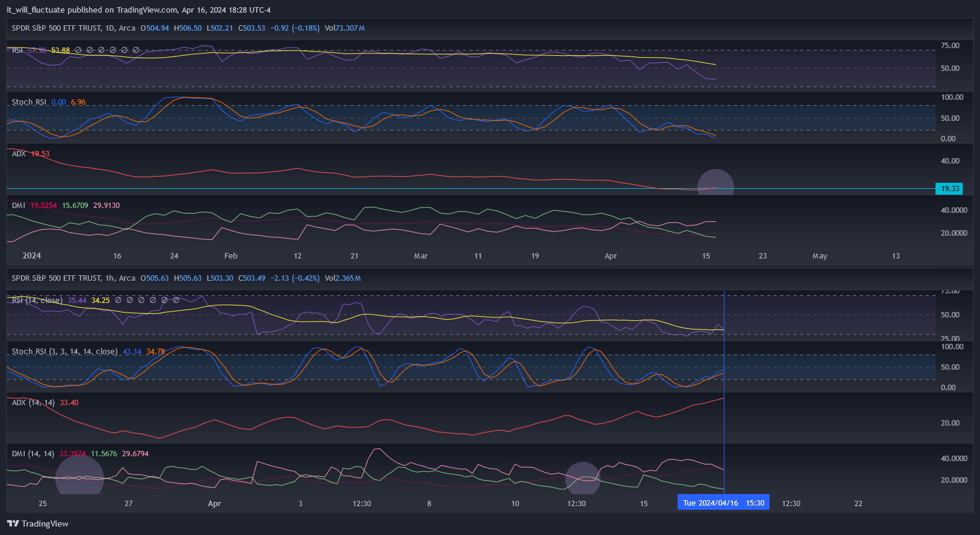Select the daily DMI value 19.5254
Image resolution: width=980 pixels, height=535 pixels.
point(44,206)
